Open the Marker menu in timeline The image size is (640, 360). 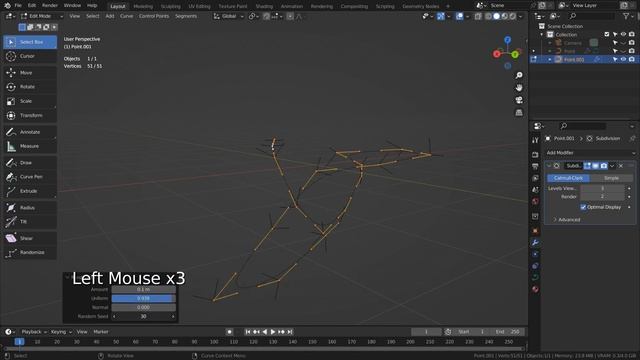[x=101, y=332]
